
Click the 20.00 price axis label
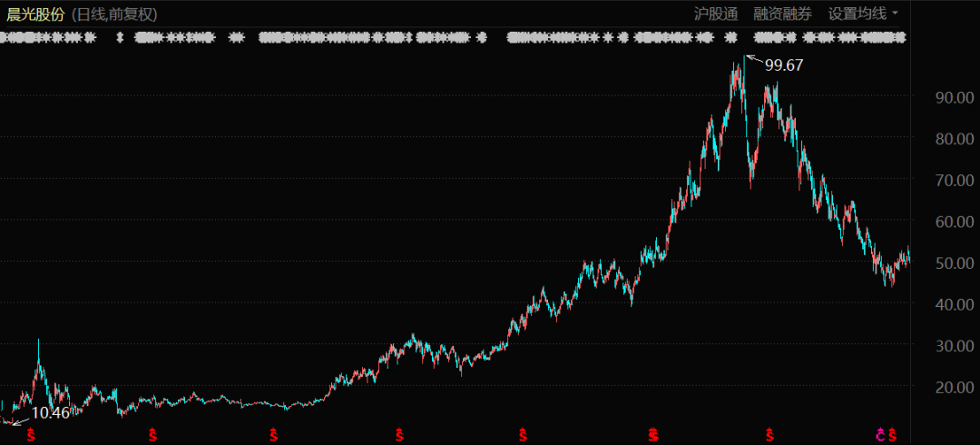(x=955, y=387)
